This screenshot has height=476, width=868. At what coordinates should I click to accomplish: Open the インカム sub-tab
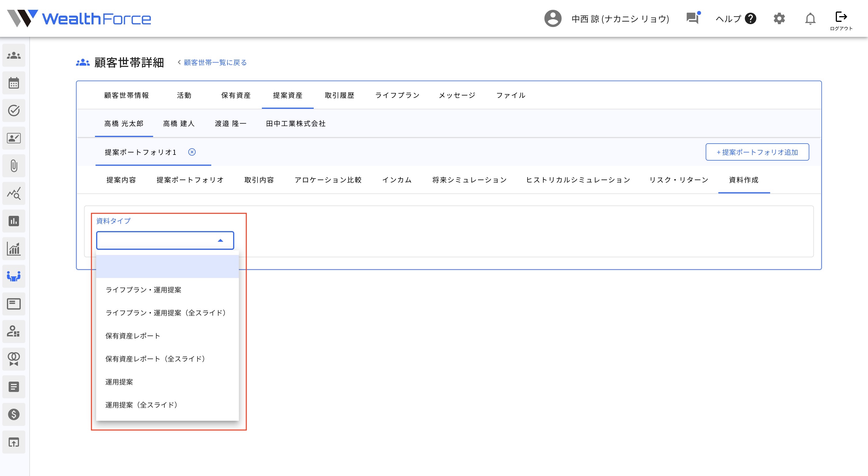[x=397, y=180]
